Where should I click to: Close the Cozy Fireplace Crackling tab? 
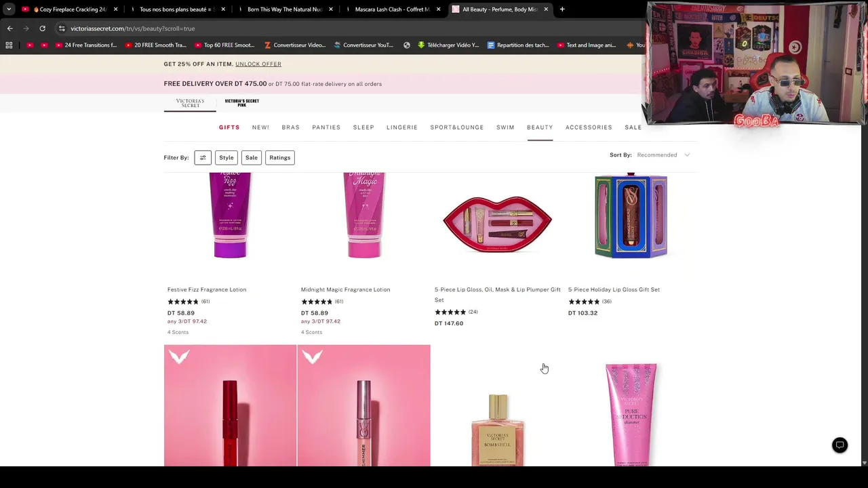tap(115, 9)
